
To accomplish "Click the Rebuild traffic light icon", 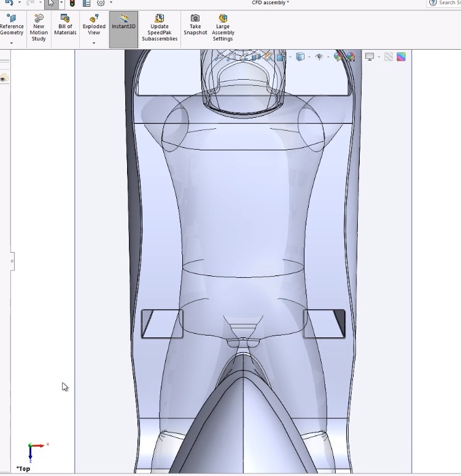I will (x=72, y=3).
